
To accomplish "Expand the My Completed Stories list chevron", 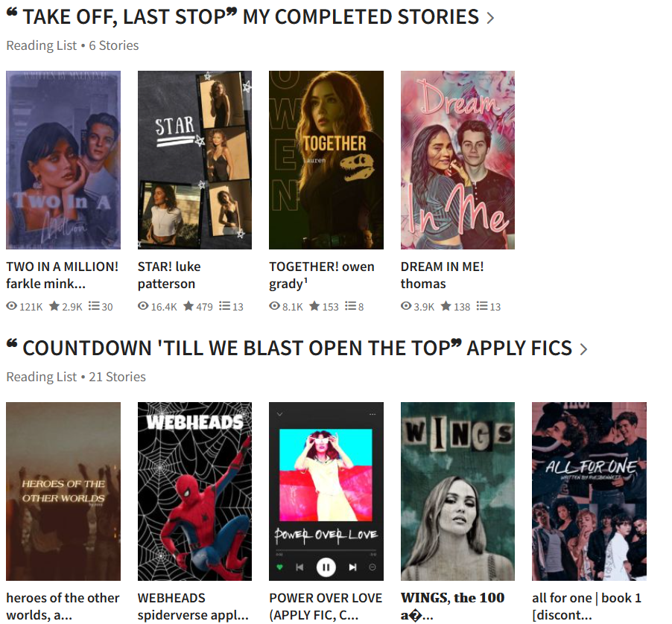I will click(x=490, y=18).
